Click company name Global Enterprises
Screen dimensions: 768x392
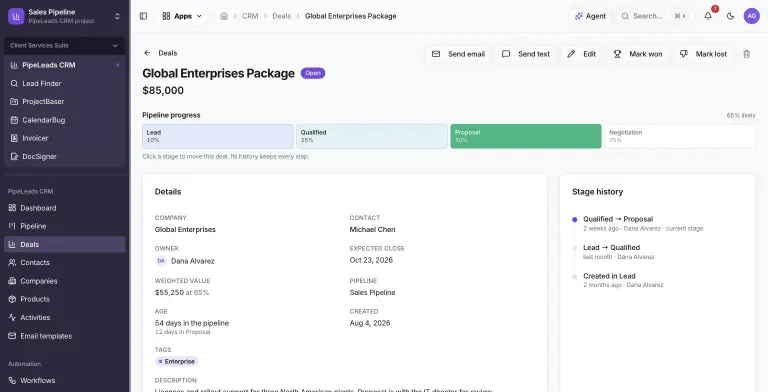tap(185, 229)
